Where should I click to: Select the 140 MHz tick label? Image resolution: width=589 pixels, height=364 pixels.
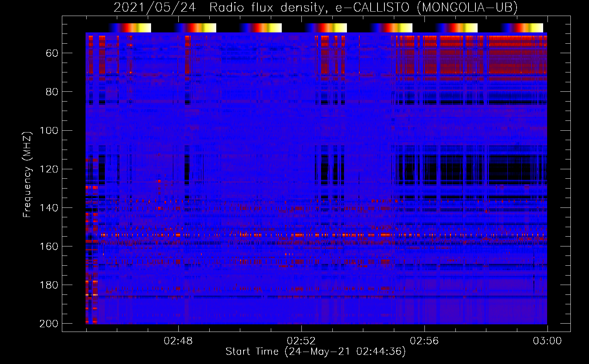(49, 207)
